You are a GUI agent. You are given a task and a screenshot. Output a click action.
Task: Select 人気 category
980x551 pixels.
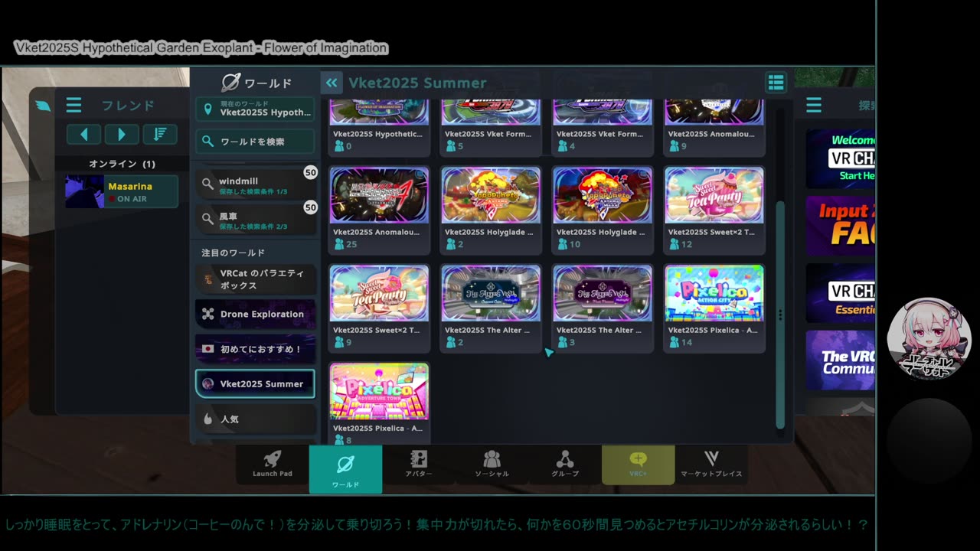tap(255, 419)
